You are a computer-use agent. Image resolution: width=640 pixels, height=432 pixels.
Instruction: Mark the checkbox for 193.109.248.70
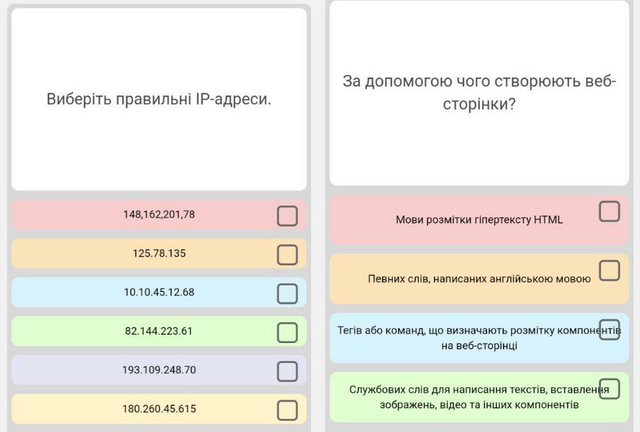[287, 371]
